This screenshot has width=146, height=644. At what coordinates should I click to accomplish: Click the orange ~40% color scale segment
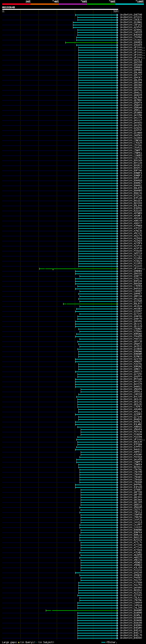45,4
